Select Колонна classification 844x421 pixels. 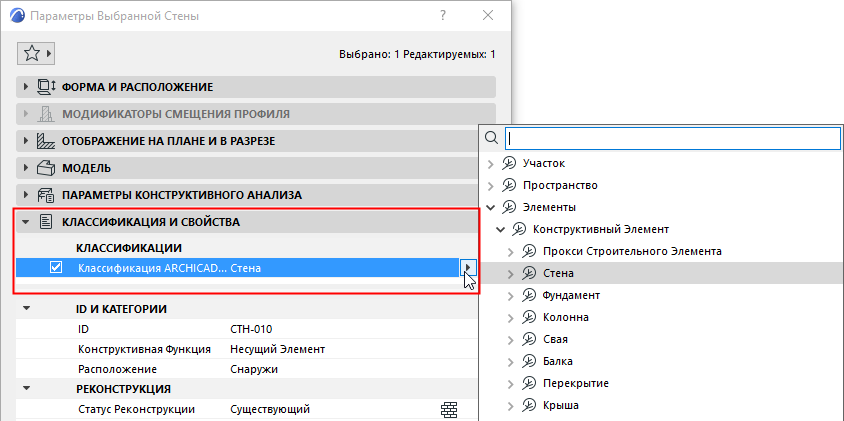(566, 317)
